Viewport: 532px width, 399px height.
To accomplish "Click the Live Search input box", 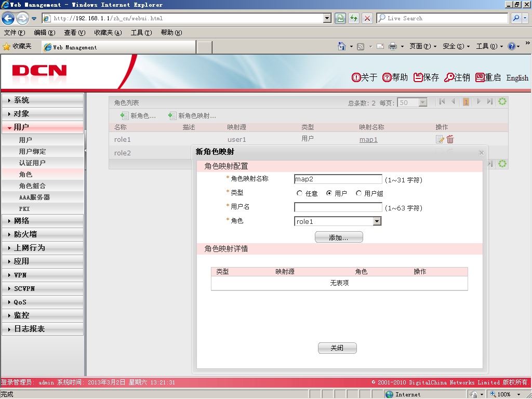I will point(443,18).
